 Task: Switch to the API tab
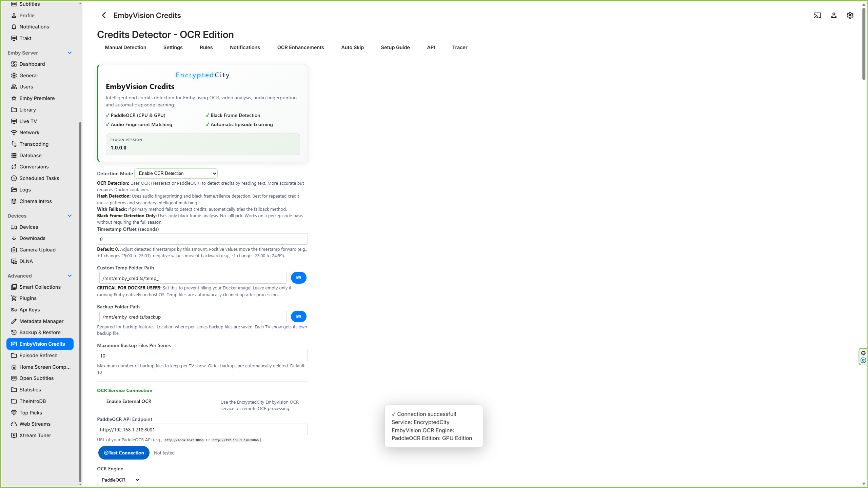431,47
